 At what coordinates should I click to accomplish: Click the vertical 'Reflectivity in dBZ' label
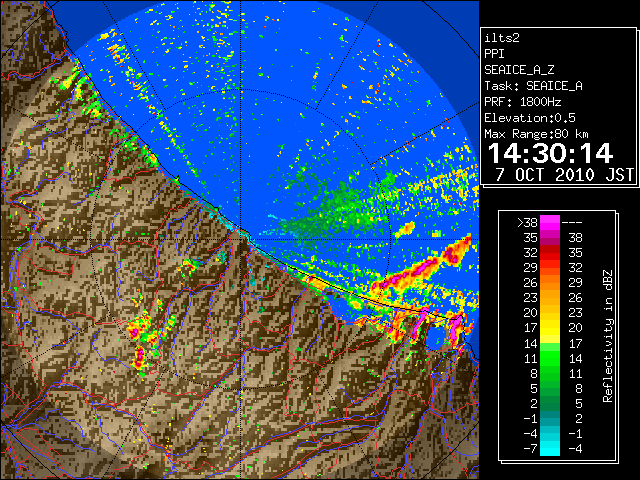[x=608, y=336]
